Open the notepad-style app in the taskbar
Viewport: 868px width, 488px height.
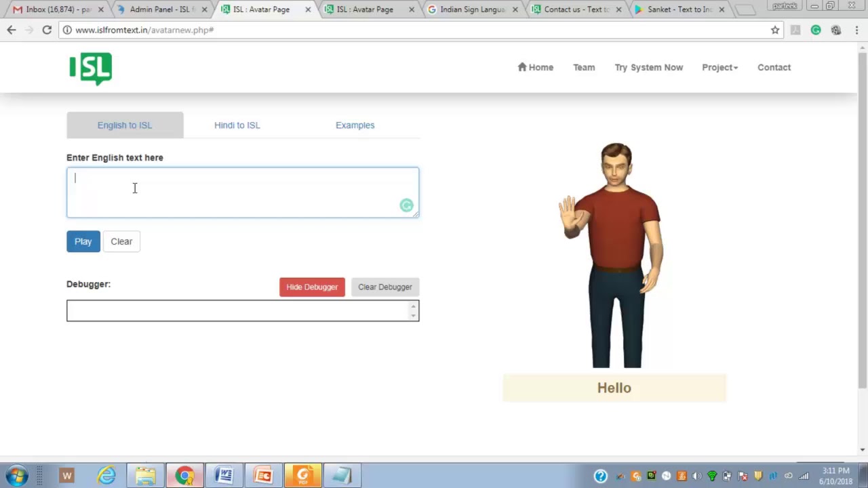pos(342,476)
